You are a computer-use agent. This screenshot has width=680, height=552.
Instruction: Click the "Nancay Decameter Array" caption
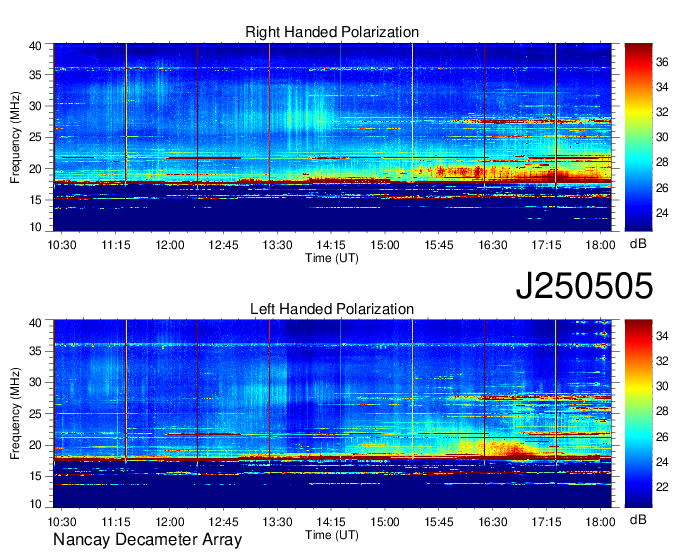147,540
